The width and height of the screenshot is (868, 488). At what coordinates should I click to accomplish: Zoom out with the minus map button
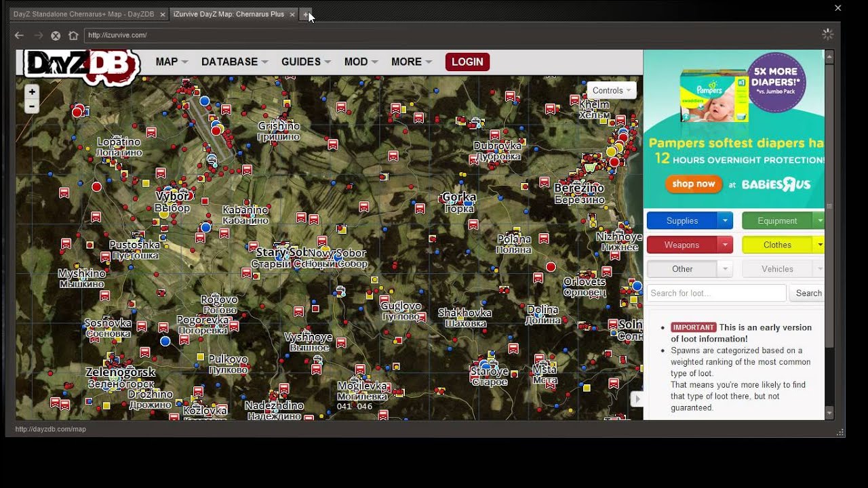(x=32, y=106)
